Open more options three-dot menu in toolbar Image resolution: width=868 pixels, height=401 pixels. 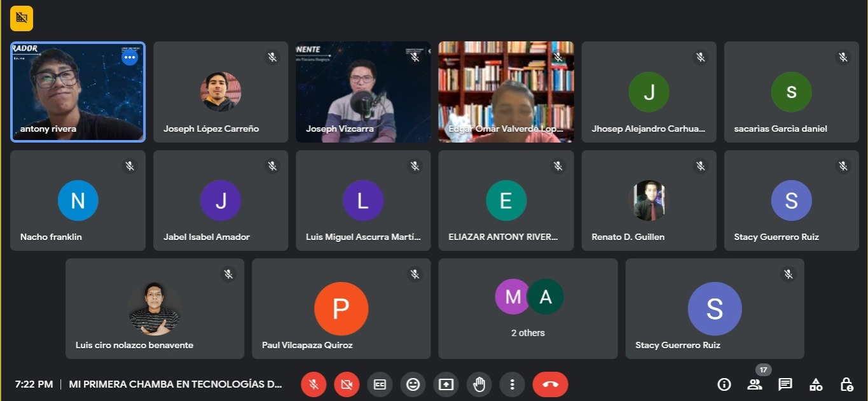click(512, 384)
